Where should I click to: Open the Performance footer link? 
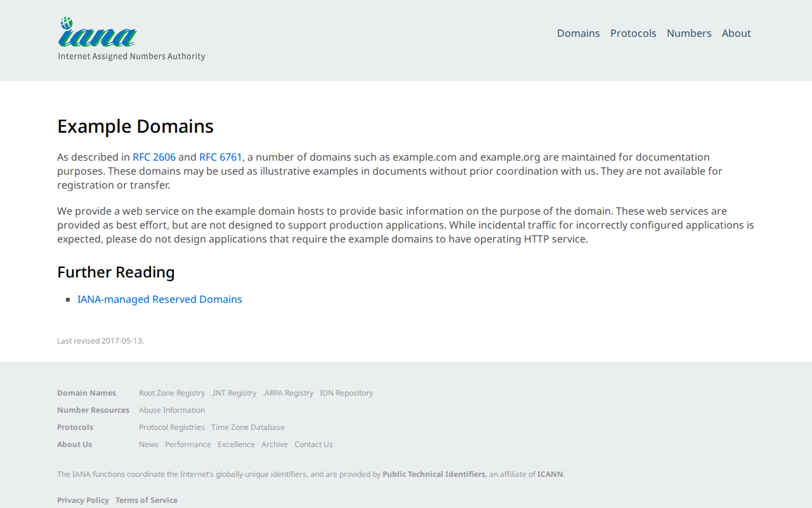[188, 444]
